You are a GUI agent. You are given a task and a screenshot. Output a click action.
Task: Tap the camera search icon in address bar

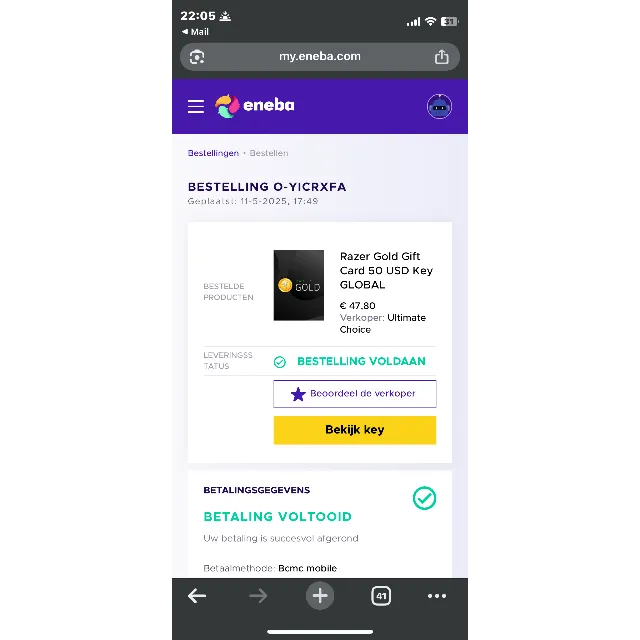[197, 57]
